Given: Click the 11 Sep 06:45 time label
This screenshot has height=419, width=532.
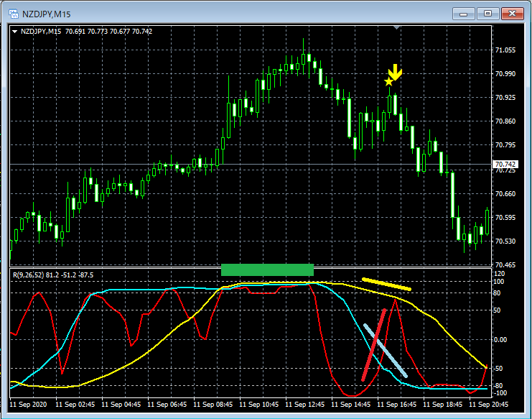Looking at the screenshot, I should 167,405.
